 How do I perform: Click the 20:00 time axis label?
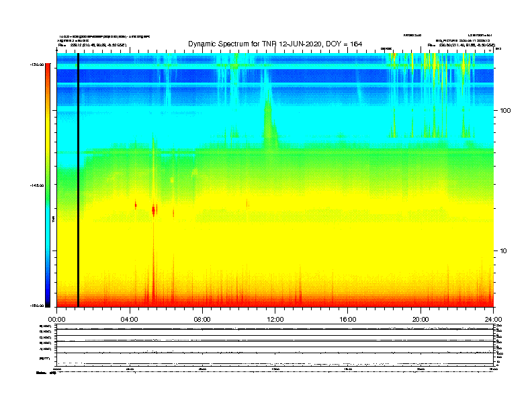[420, 320]
